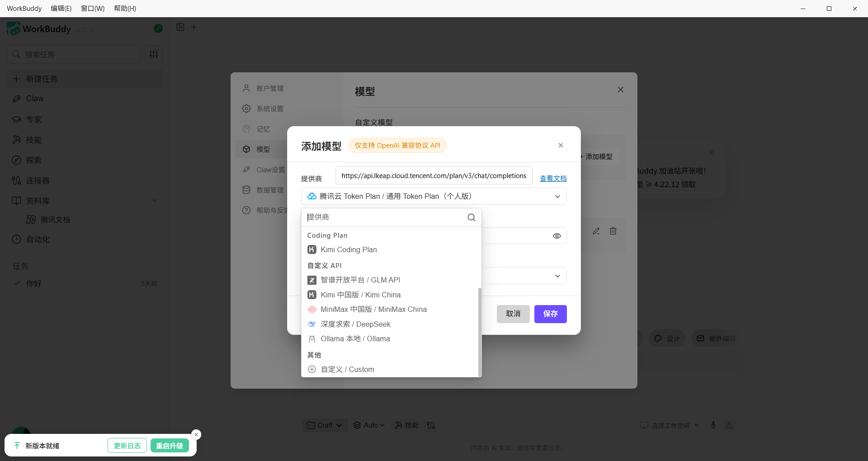
Task: Click 新建任务 in the sidebar
Action: pos(85,79)
